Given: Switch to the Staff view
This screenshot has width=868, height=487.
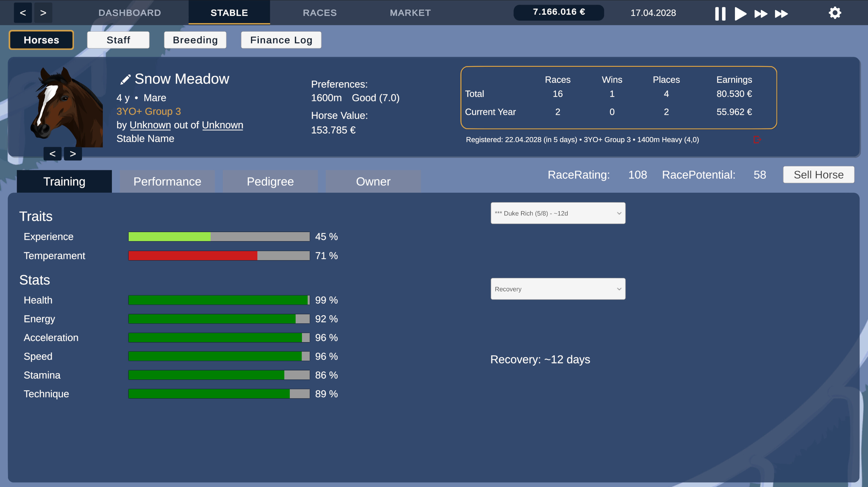Looking at the screenshot, I should pos(118,40).
